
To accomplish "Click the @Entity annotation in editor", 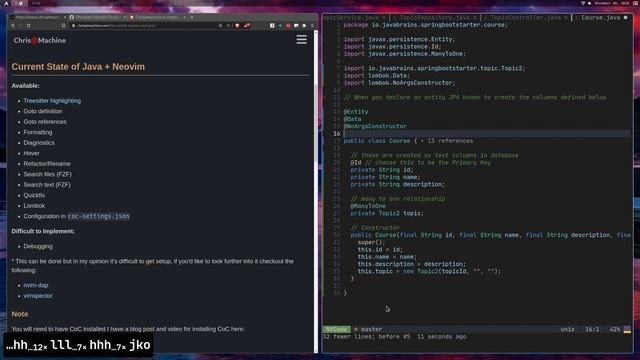I will (x=356, y=112).
